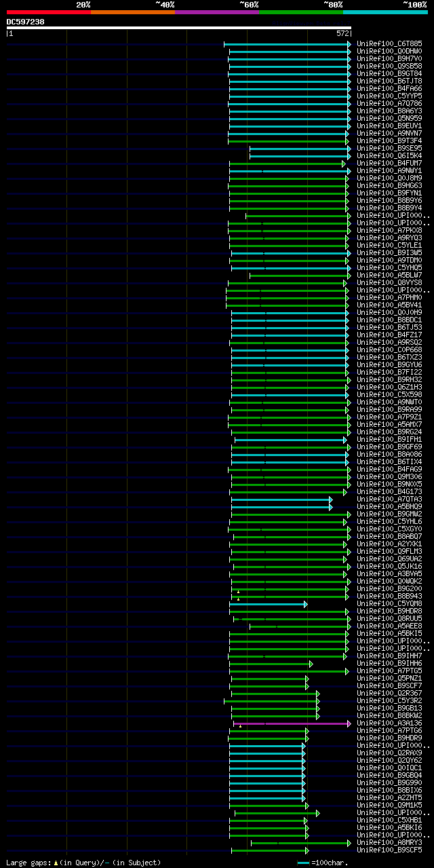This screenshot has width=434, height=868.
Task: Select label UniRef100_Q8RUU5
Action: coord(391,618)
